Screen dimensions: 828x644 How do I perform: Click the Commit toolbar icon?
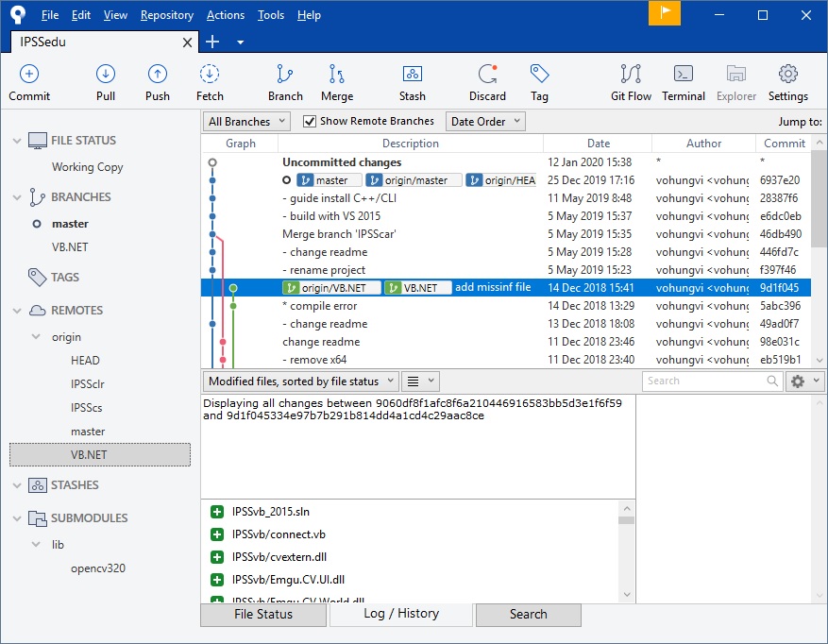29,74
